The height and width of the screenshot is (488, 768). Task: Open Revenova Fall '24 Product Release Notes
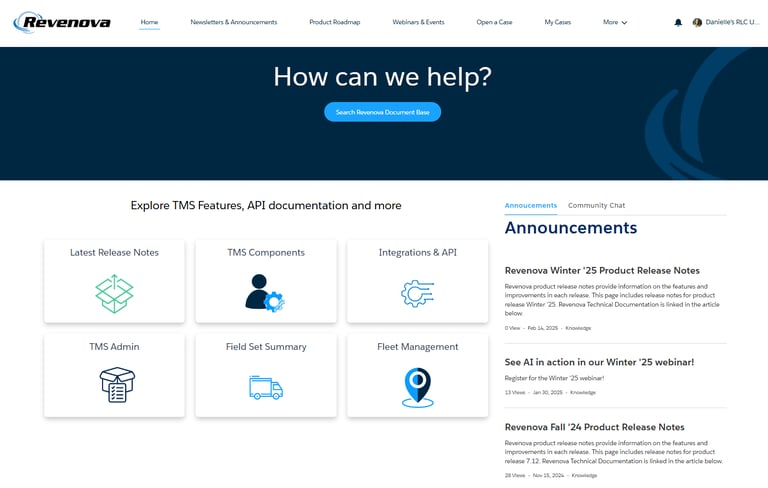[594, 427]
